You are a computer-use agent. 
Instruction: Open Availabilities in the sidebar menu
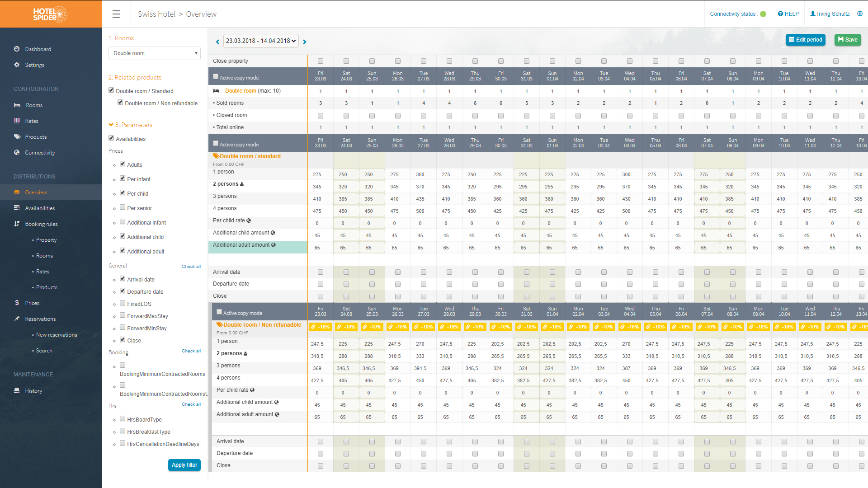click(40, 208)
